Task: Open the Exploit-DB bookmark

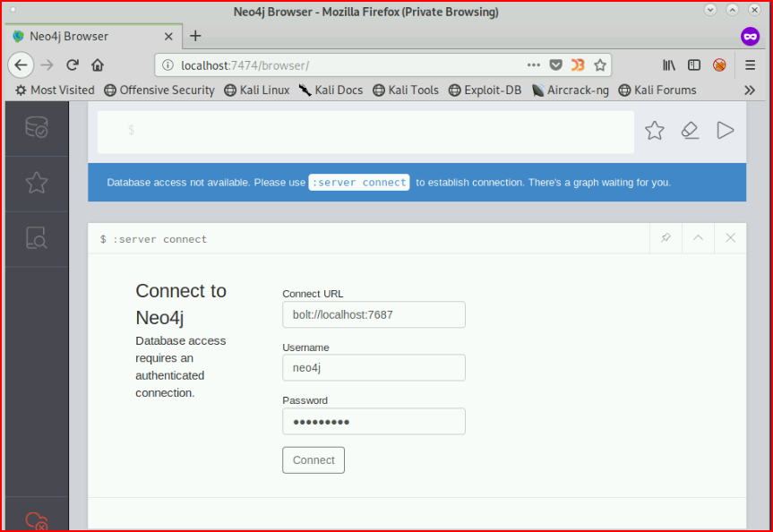Action: (x=485, y=90)
